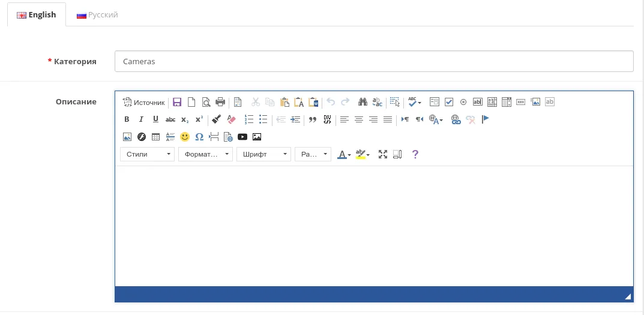Insert a link with the globe-chain icon
Screen dimensions: 644x315
[456, 119]
